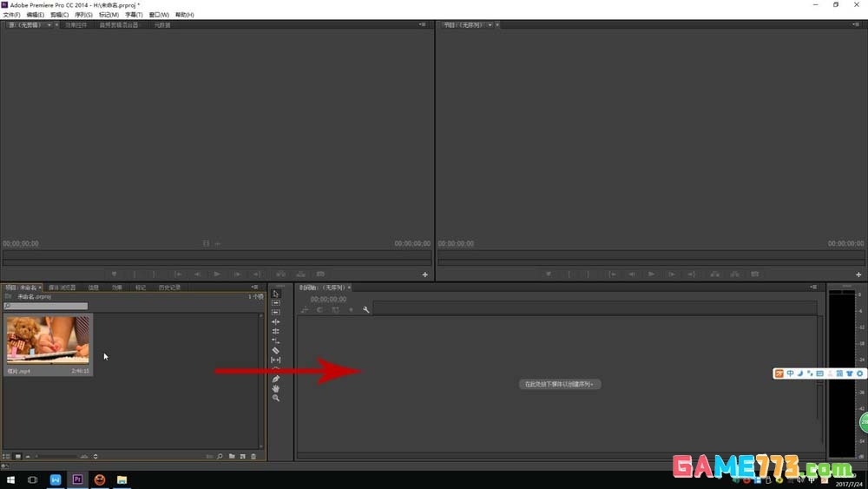Select the Slip tool

click(276, 360)
